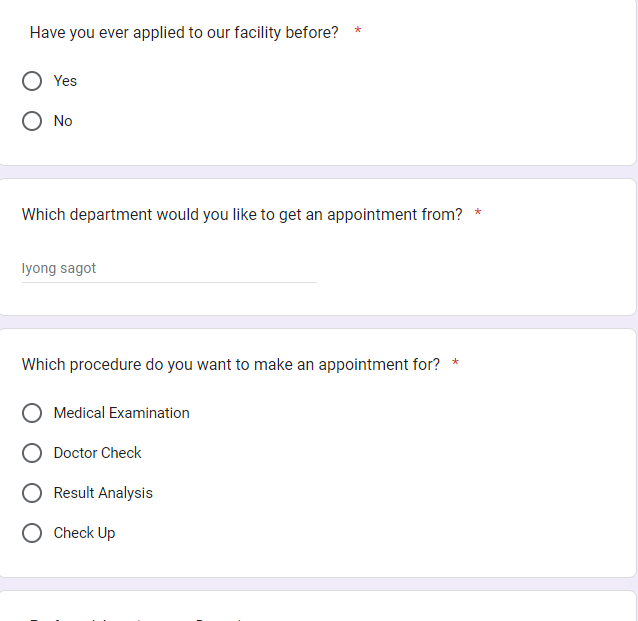The width and height of the screenshot is (638, 621).
Task: Select the Result Analysis radio circle
Action: tap(32, 493)
